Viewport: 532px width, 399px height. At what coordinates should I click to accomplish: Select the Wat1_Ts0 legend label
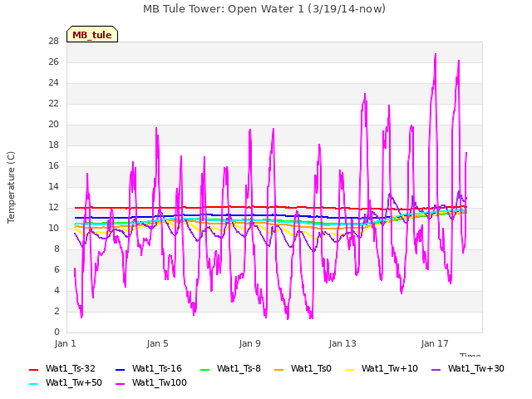coord(311,368)
